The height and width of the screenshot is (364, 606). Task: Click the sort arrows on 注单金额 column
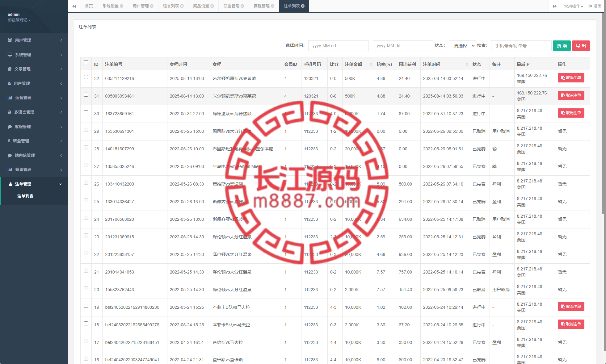coord(371,65)
